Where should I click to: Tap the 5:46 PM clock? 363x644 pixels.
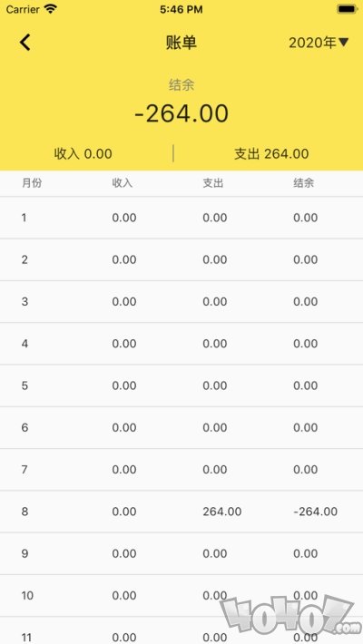[x=181, y=9]
